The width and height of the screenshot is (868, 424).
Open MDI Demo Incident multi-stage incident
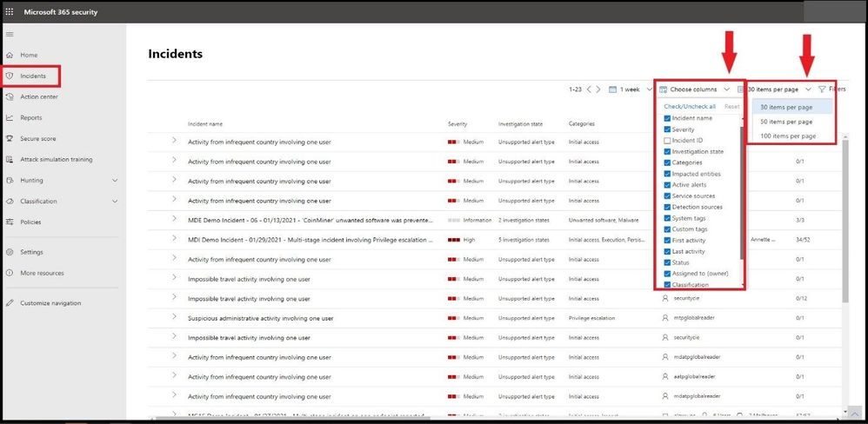(310, 240)
